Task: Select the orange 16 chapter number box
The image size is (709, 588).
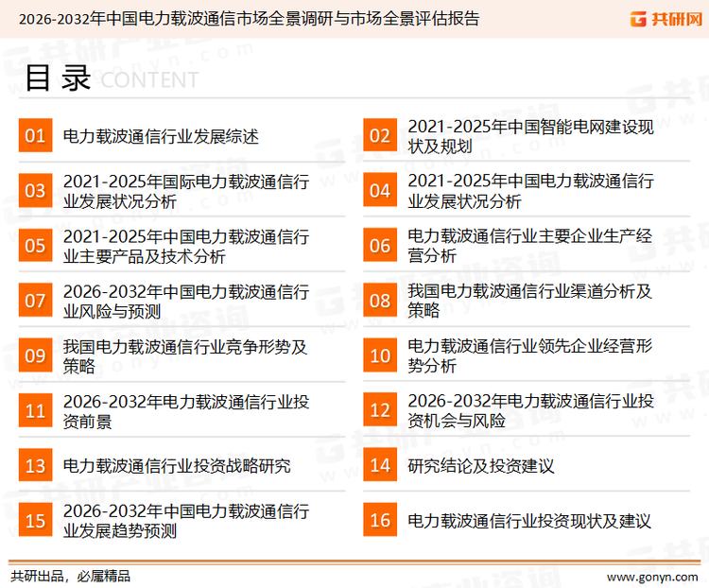Action: 380,520
